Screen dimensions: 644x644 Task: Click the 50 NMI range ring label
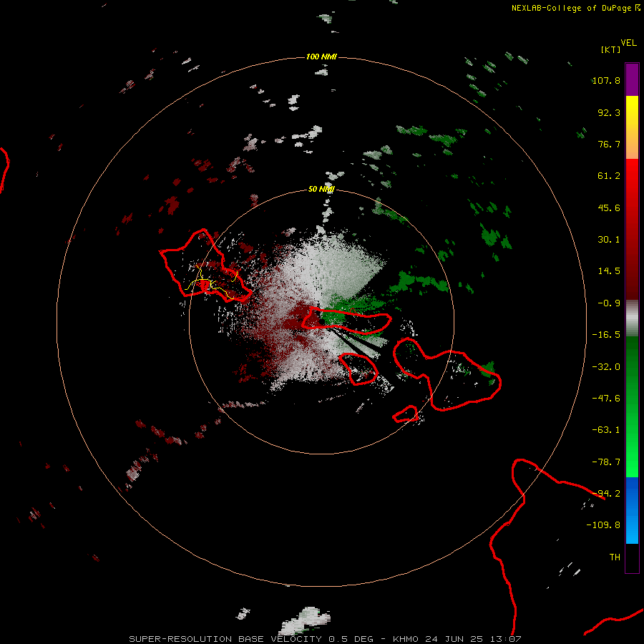point(321,189)
